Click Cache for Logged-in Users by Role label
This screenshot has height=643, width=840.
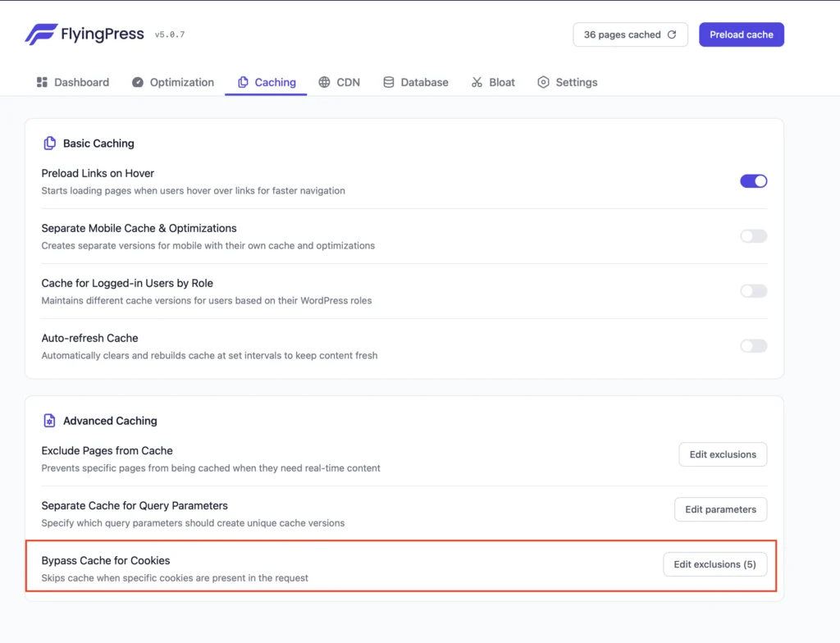[127, 283]
